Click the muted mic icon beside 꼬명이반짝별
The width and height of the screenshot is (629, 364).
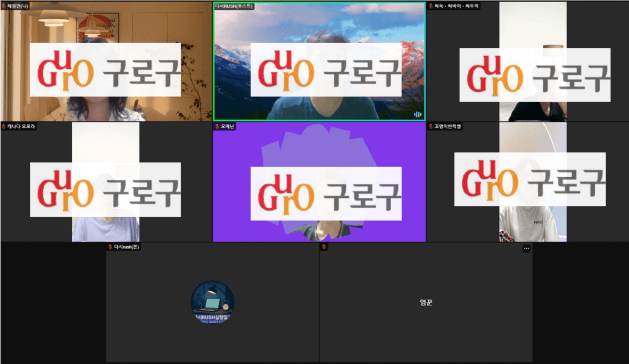431,126
